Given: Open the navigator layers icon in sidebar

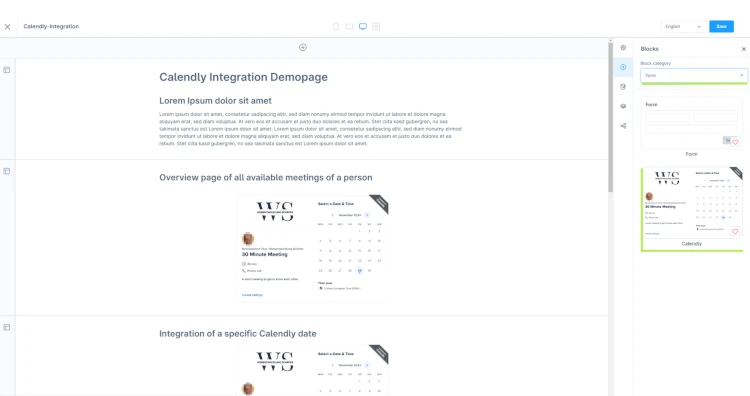Looking at the screenshot, I should tap(623, 106).
